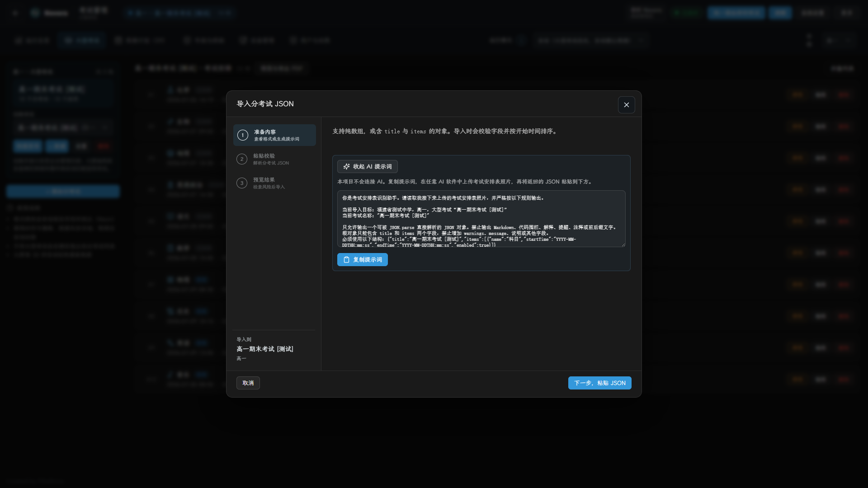Screen dimensions: 868x488
Task: Go to step 3 预览结果
Action: point(274,183)
